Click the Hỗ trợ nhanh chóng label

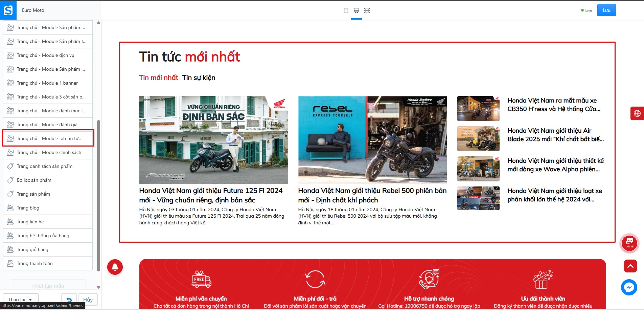coord(429,299)
